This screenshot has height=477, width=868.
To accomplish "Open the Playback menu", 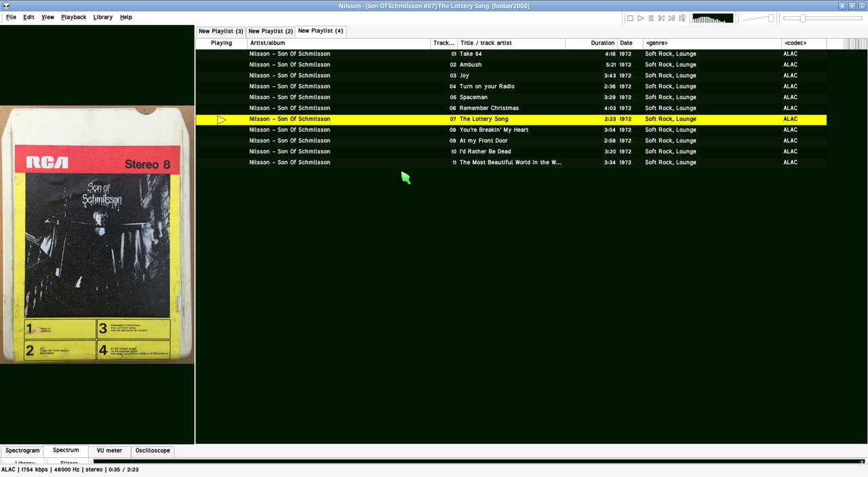I will [74, 17].
